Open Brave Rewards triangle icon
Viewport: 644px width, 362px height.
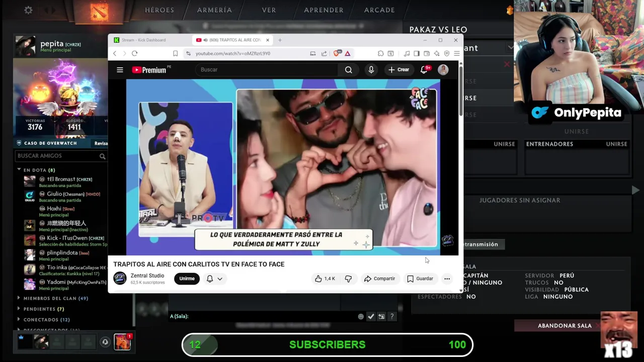348,53
